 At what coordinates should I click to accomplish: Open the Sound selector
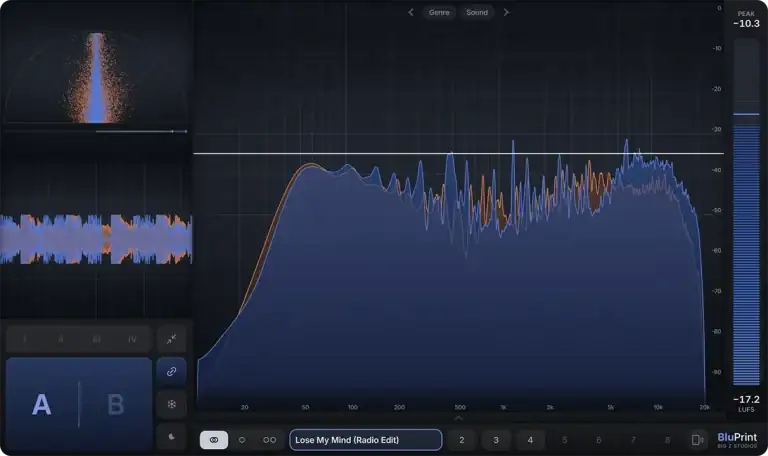[x=477, y=12]
